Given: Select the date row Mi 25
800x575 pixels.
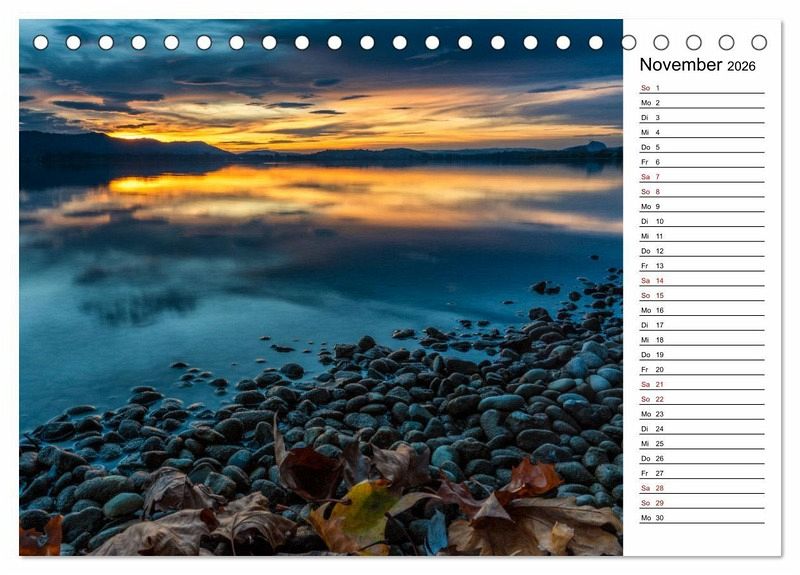Looking at the screenshot, I should click(x=702, y=443).
